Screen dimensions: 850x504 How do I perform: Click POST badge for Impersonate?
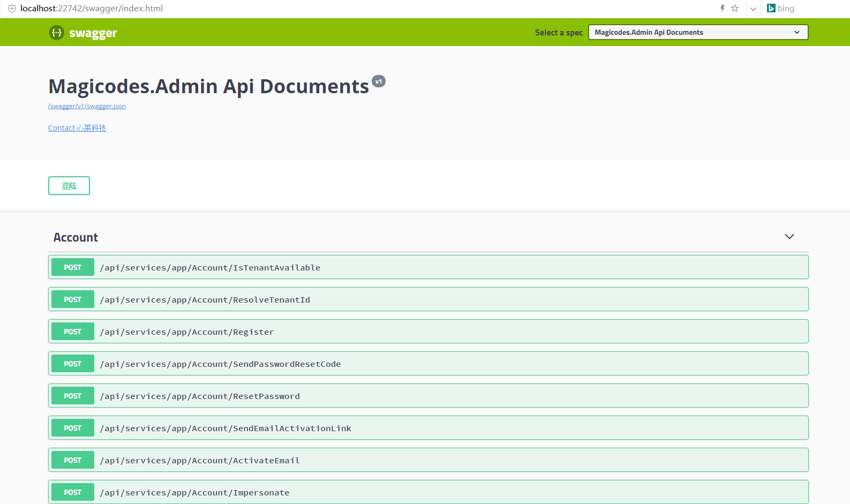(x=73, y=492)
